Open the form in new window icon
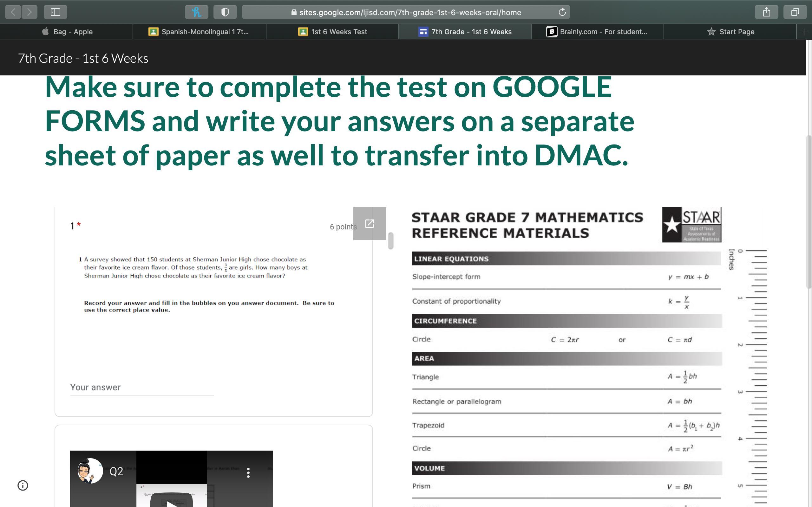 click(x=370, y=224)
